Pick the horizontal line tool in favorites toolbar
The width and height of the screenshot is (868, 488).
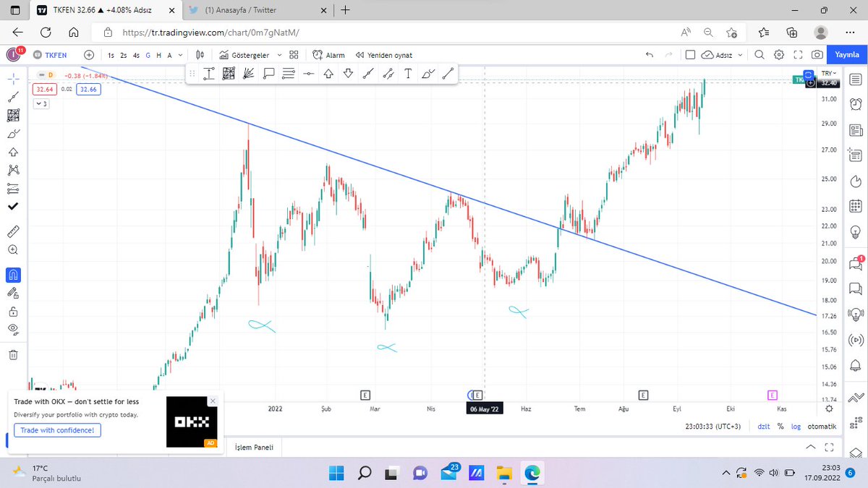pos(309,73)
